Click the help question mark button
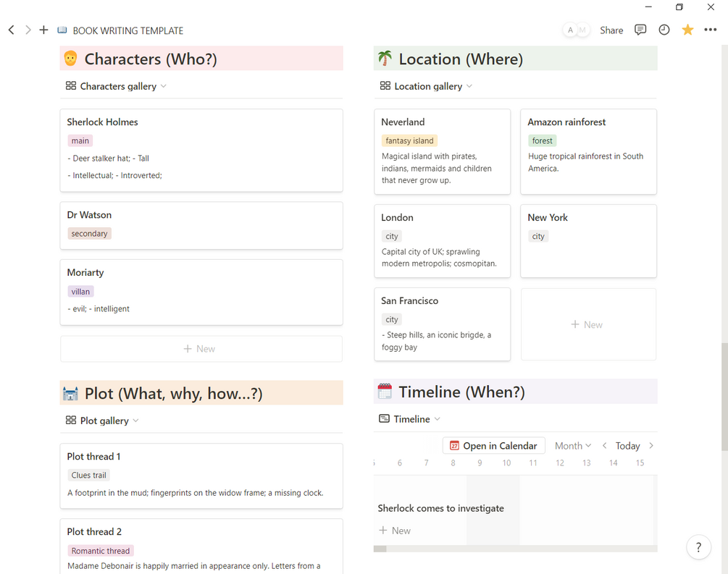Screen dimensions: 728x574 click(x=698, y=547)
